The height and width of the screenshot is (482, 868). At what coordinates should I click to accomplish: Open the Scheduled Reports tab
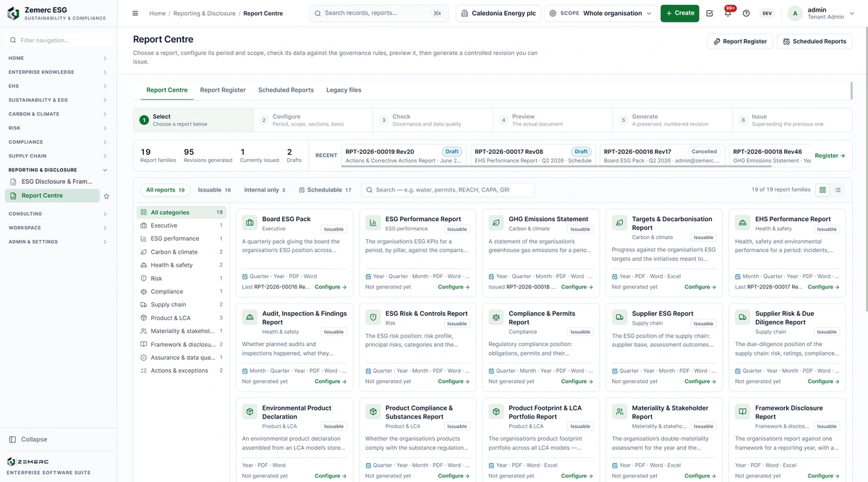click(x=286, y=90)
